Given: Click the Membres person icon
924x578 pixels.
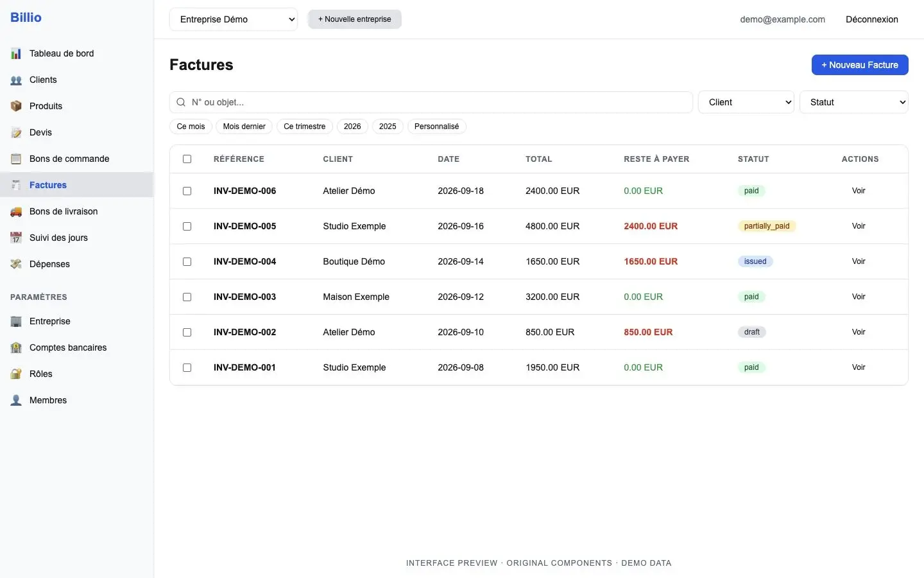Looking at the screenshot, I should pyautogui.click(x=16, y=401).
